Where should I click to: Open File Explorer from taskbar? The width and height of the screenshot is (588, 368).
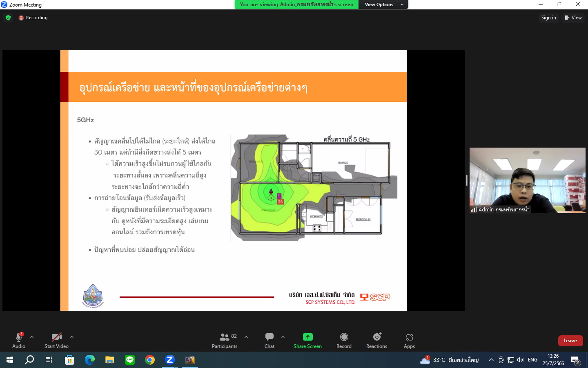[x=109, y=360]
